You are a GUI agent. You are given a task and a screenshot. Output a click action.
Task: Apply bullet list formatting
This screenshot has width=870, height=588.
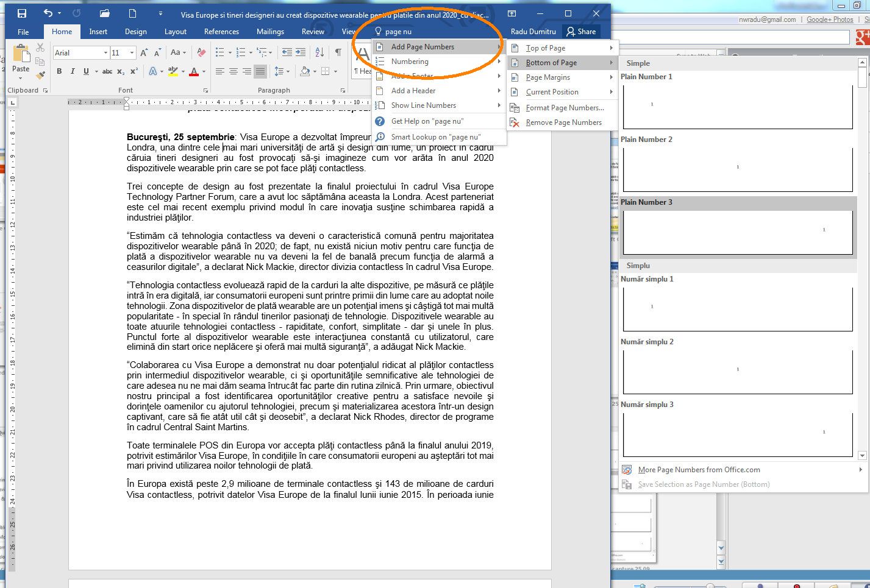[220, 52]
